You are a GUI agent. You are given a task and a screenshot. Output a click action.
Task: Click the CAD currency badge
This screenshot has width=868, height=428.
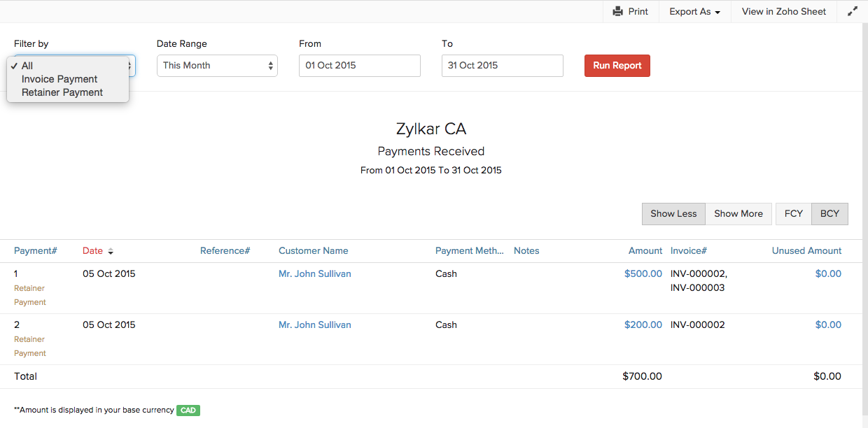coord(188,411)
